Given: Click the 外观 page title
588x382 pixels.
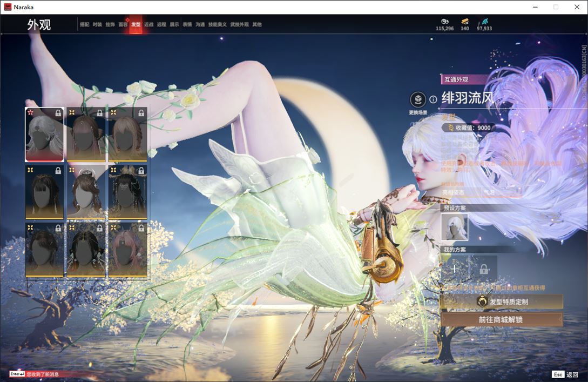Looking at the screenshot, I should [x=39, y=25].
